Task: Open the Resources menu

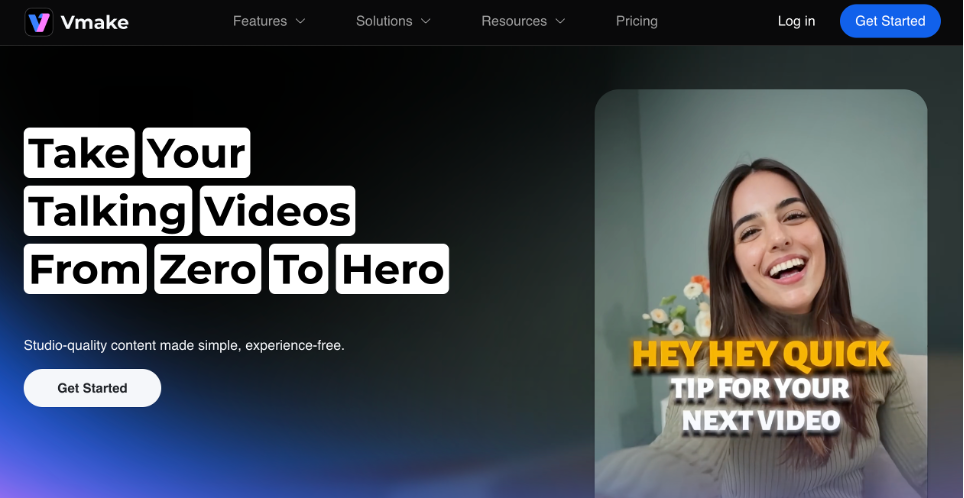Action: pos(514,21)
